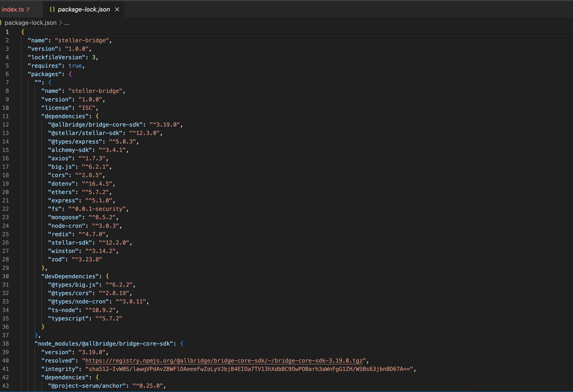This screenshot has height=392, width=573.
Task: Click the "dotenv" dependency key
Action: [62, 184]
